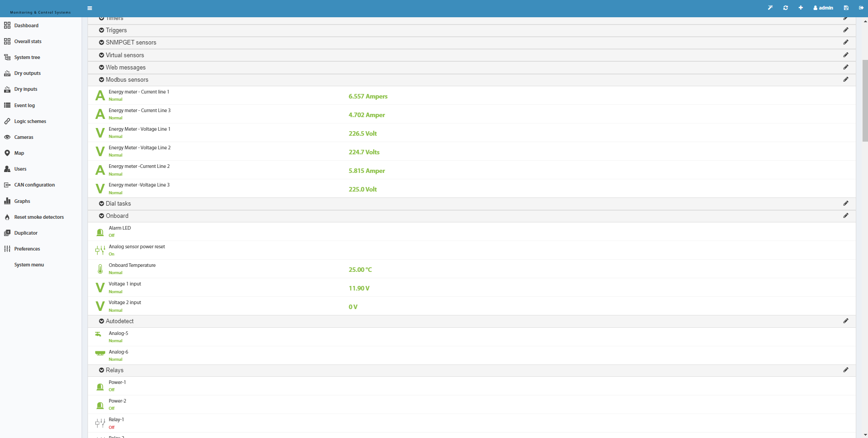Toggle the Power-1 relay output
The image size is (868, 438).
[x=100, y=387]
